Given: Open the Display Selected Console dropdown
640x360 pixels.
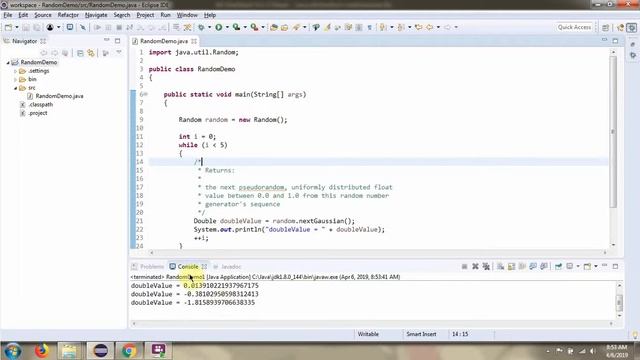Looking at the screenshot, I should pyautogui.click(x=578, y=267).
